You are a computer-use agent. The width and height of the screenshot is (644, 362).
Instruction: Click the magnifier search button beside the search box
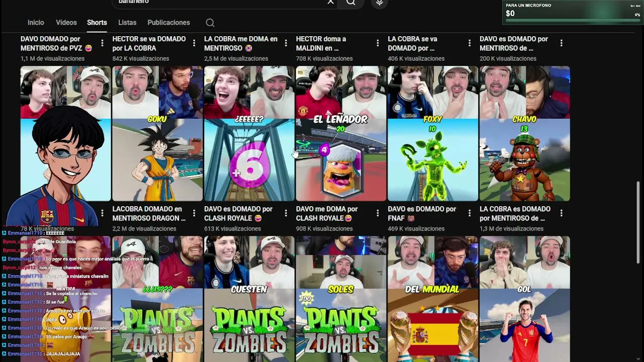click(x=351, y=2)
